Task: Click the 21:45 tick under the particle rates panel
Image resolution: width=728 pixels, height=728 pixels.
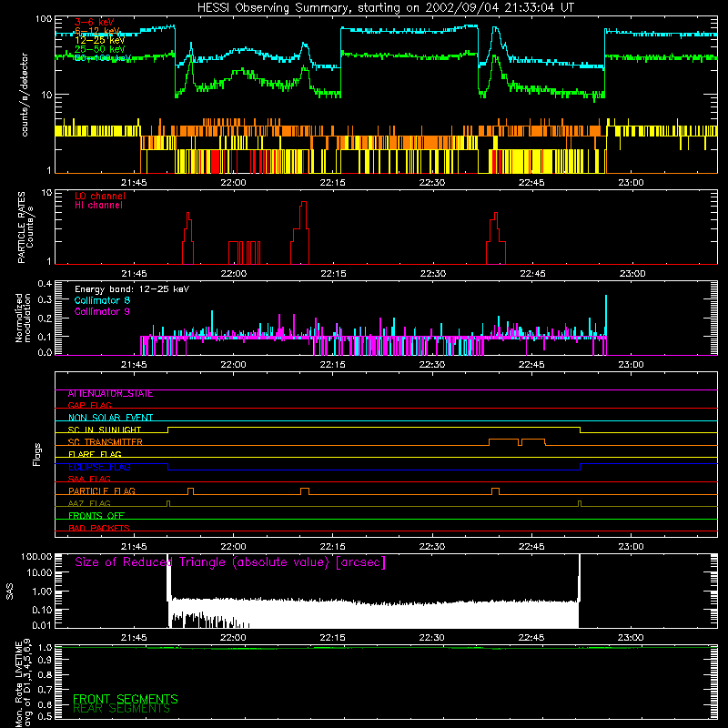Action: click(134, 274)
